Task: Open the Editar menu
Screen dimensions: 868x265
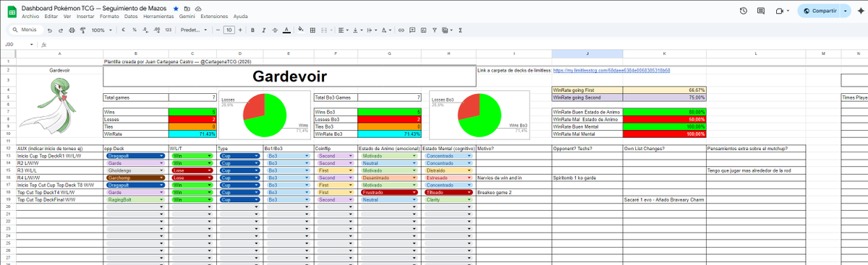Action: [x=51, y=16]
